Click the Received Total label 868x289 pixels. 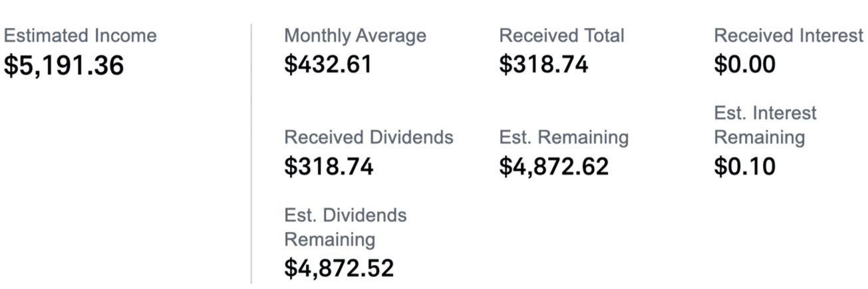click(x=562, y=36)
